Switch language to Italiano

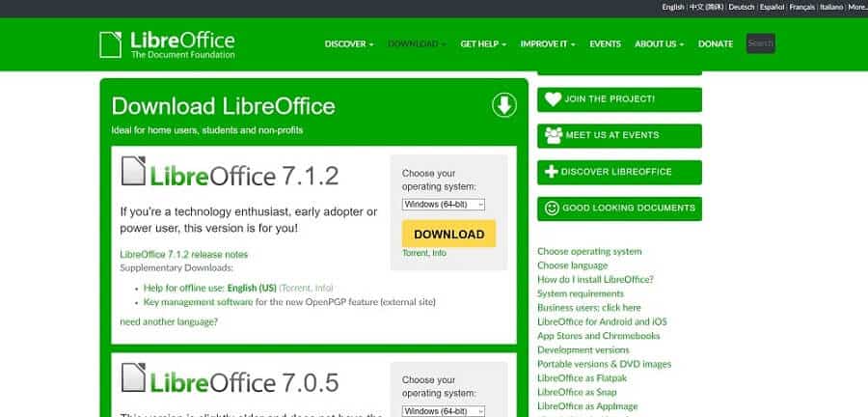[x=831, y=7]
